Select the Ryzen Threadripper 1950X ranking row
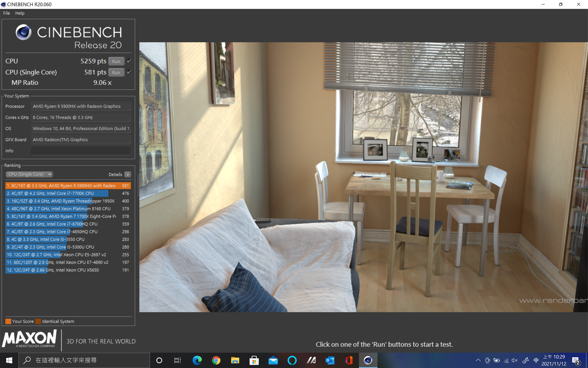This screenshot has height=368, width=588. coord(68,201)
